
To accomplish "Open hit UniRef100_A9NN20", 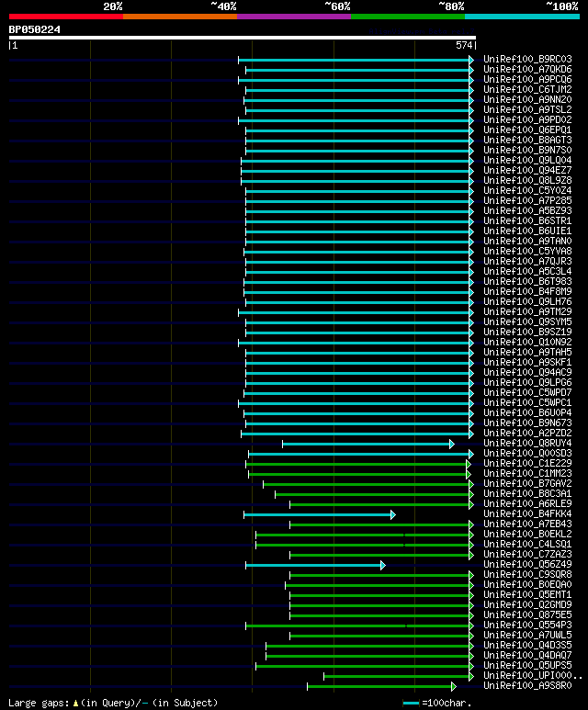I will (527, 99).
